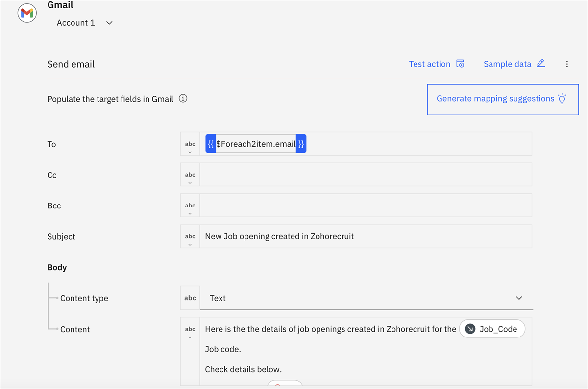Expand the Content type Text dropdown
The image size is (588, 389).
point(367,298)
